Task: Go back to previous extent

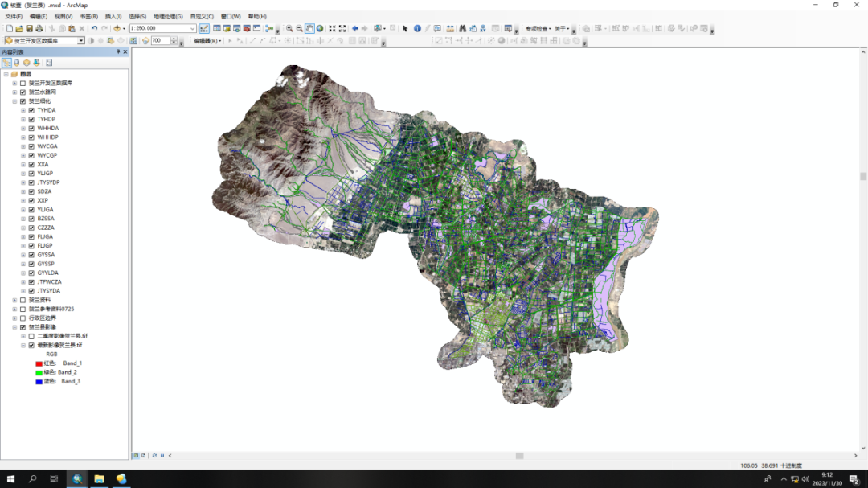Action: 355,28
